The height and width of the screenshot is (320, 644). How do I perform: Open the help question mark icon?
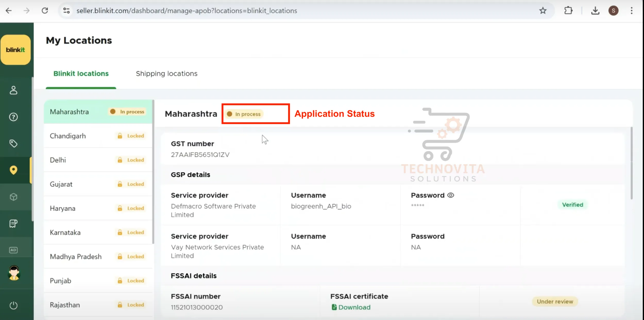pos(13,117)
